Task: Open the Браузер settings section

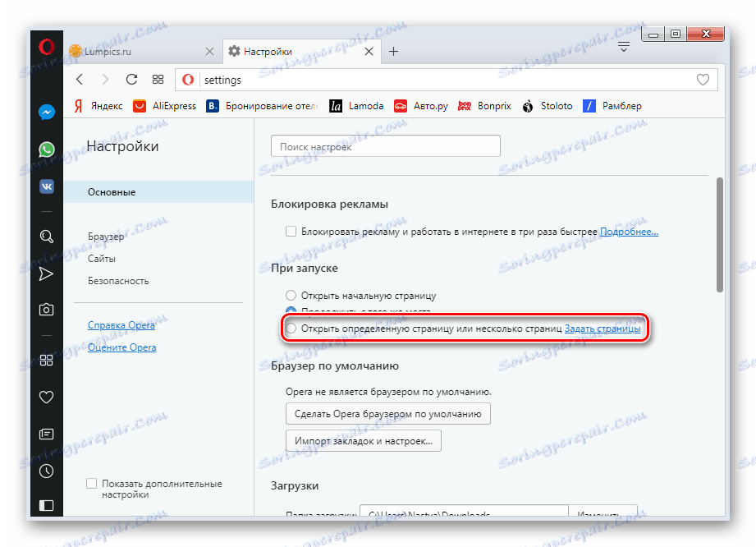Action: click(x=106, y=237)
